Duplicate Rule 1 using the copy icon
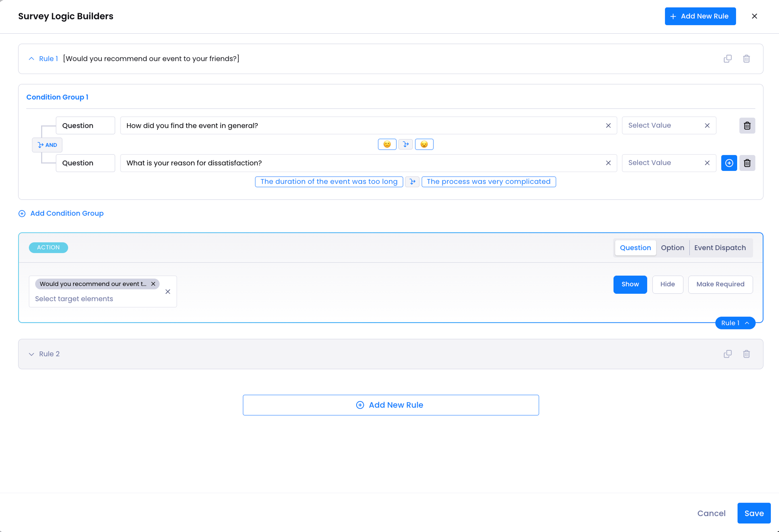 727,59
